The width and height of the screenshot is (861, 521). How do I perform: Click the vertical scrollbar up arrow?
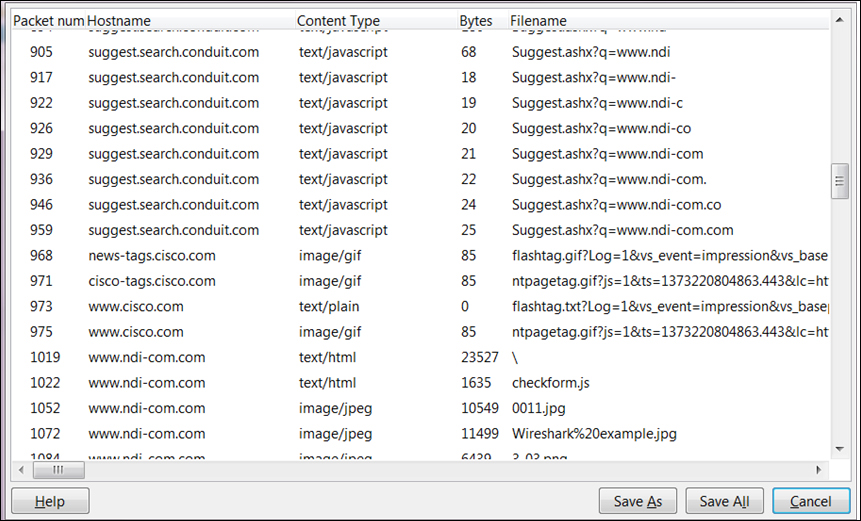coord(839,20)
